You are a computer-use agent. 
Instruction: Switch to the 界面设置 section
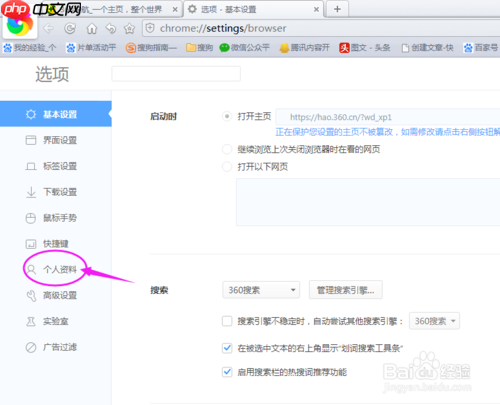[52, 140]
